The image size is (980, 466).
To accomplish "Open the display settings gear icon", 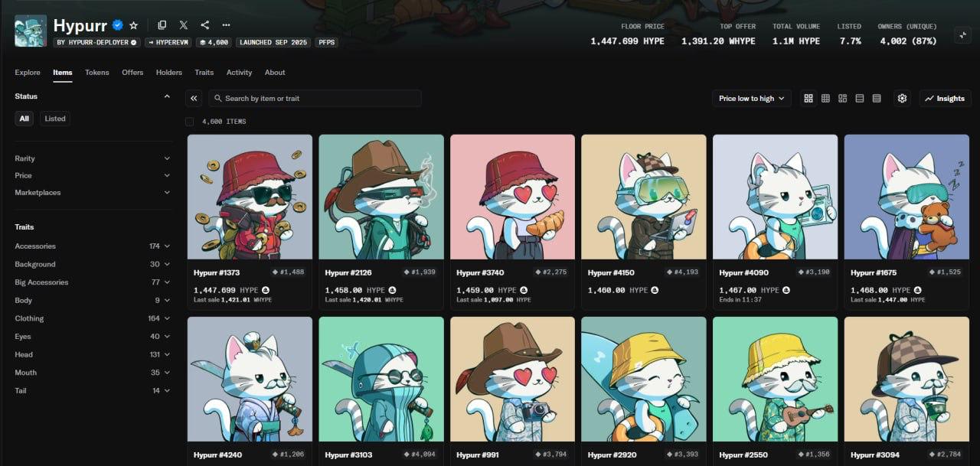I will coord(902,99).
